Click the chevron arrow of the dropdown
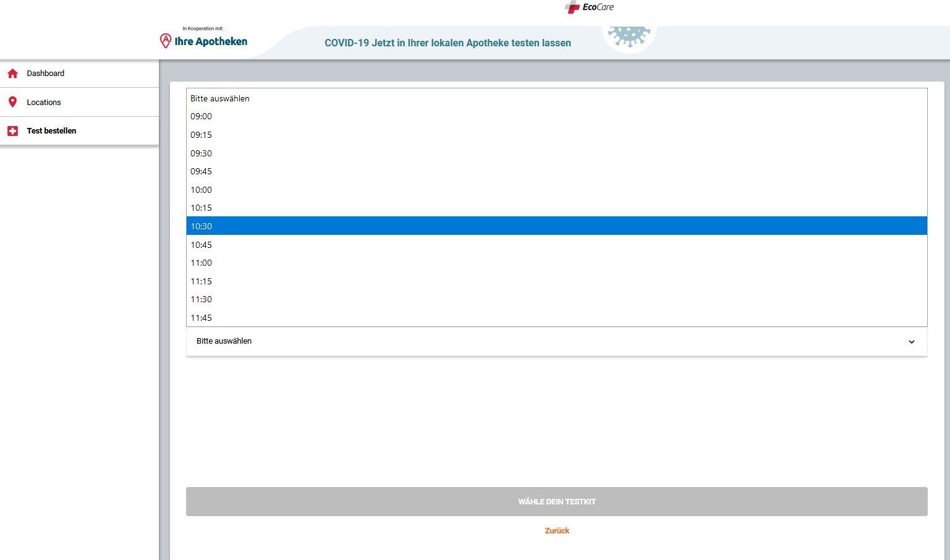950x560 pixels. tap(911, 342)
